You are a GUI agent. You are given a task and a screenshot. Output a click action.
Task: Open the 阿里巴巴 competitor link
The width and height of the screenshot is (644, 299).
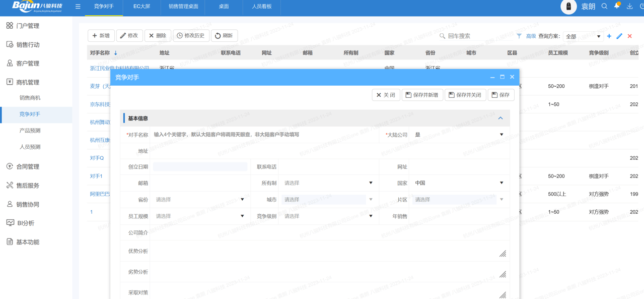pyautogui.click(x=99, y=194)
